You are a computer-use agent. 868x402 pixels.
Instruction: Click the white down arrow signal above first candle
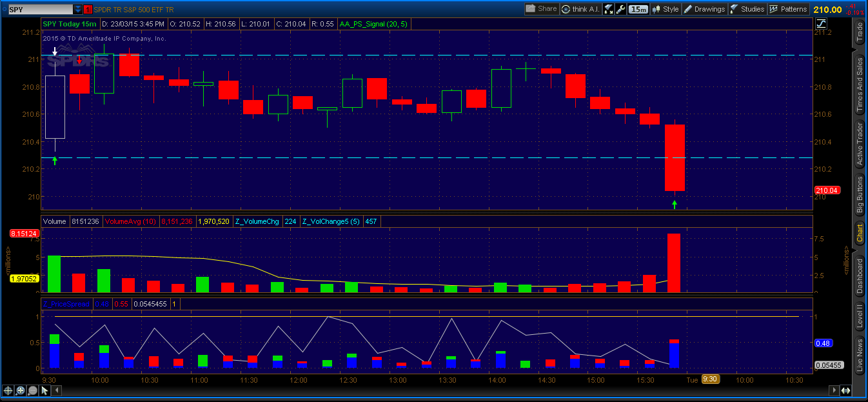coord(55,51)
